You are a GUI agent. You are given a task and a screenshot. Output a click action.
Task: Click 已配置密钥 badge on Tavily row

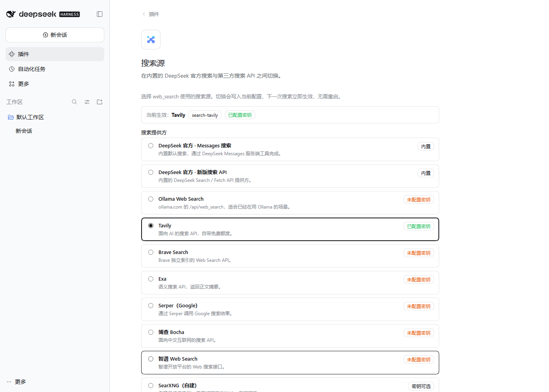419,227
